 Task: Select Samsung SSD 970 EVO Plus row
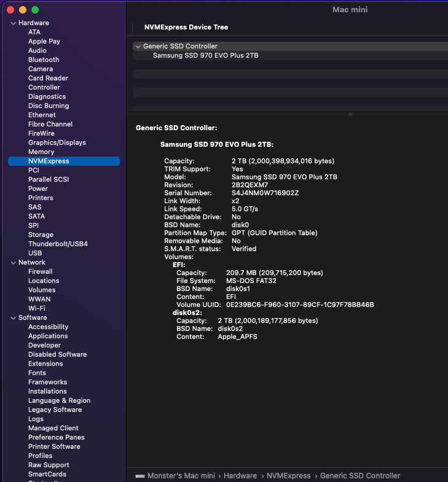[x=290, y=55]
